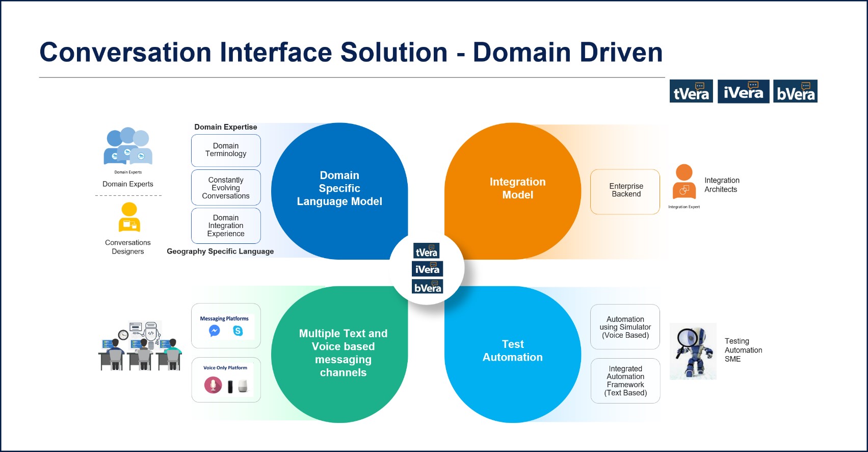The width and height of the screenshot is (868, 452).
Task: Click the Domain Experts group icon
Action: click(128, 146)
